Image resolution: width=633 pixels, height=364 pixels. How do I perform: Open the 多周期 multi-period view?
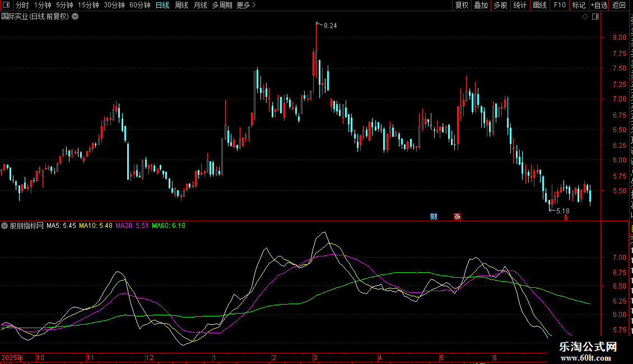222,5
